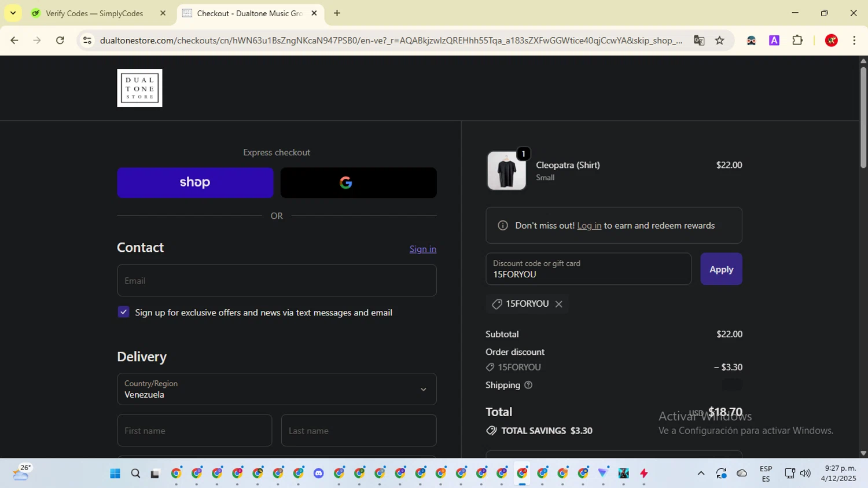Open the volume control in tray
Viewport: 868px width, 488px height.
[x=806, y=474]
